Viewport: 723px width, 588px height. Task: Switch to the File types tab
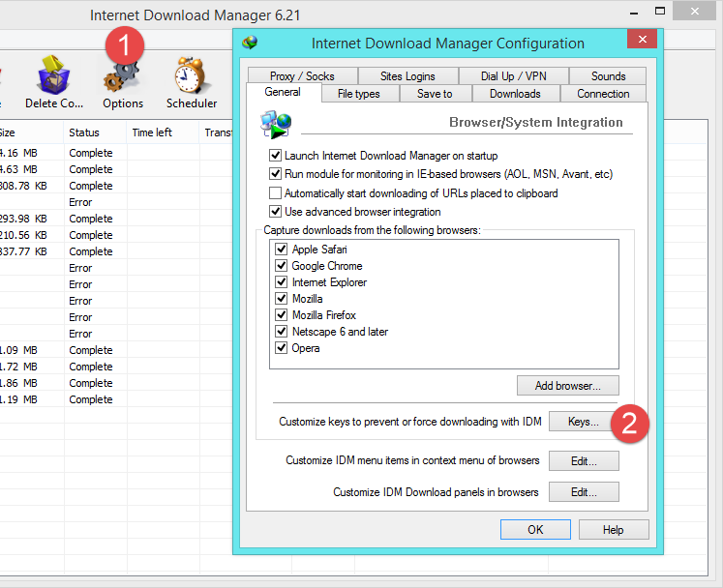click(359, 94)
